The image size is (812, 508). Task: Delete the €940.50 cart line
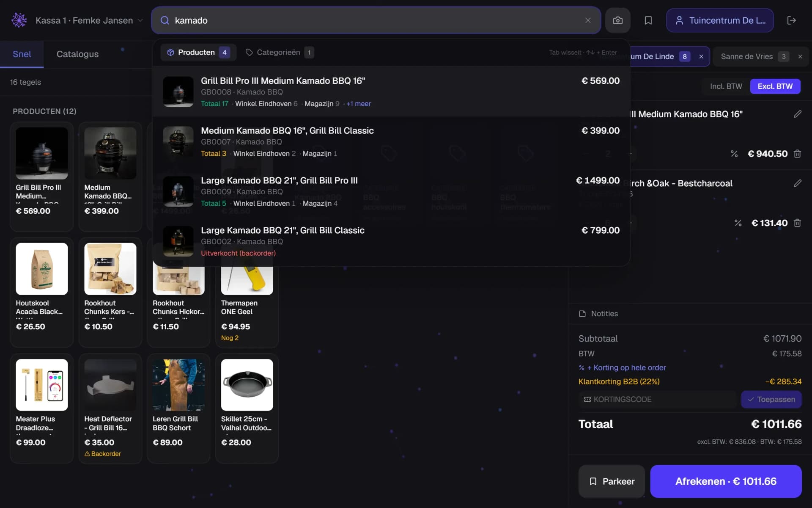(797, 154)
